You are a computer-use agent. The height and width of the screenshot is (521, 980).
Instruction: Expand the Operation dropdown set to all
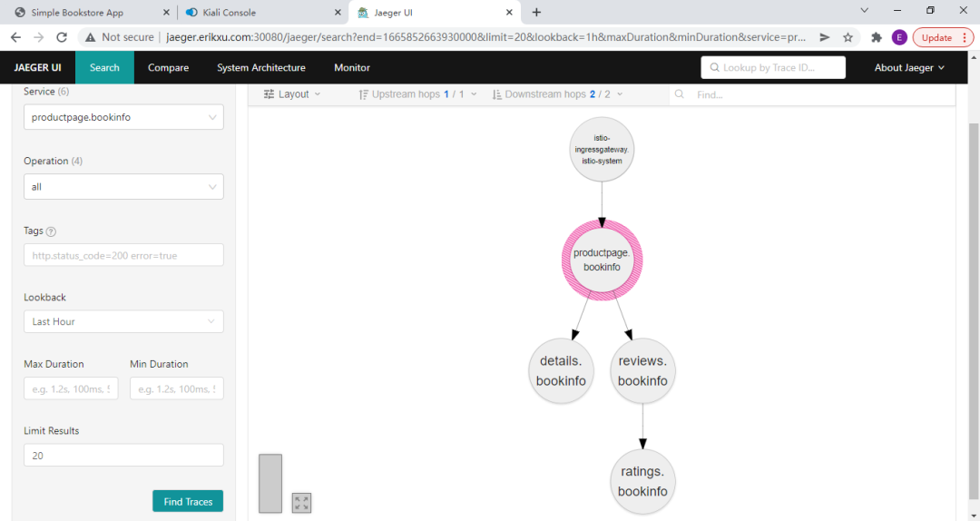click(123, 186)
